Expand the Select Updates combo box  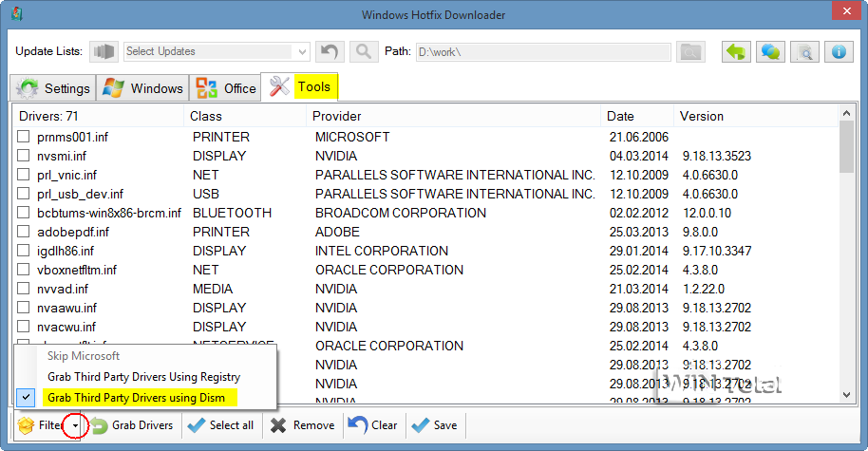(303, 51)
